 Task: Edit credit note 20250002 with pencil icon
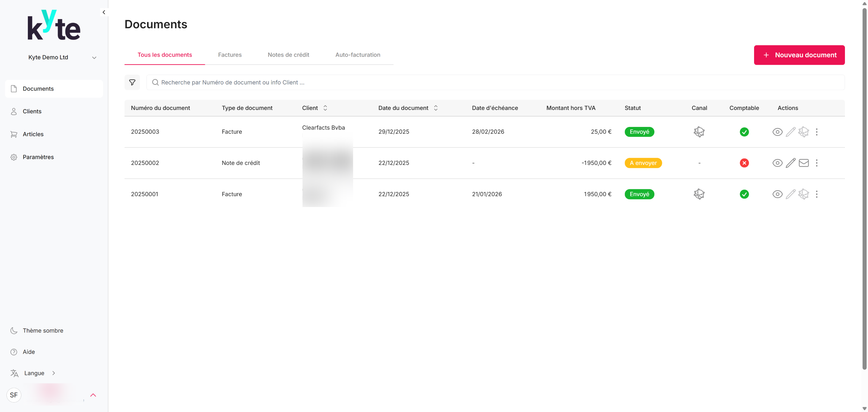[x=790, y=163]
